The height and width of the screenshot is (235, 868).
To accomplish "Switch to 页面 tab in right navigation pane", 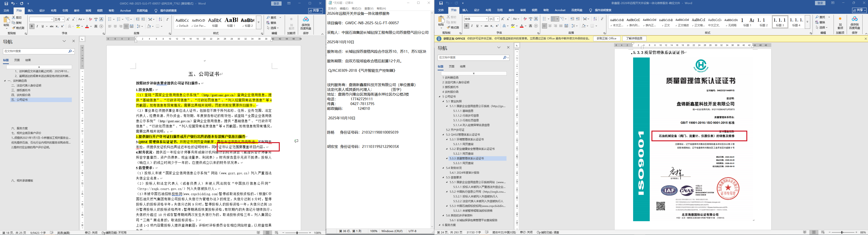I will click(451, 67).
